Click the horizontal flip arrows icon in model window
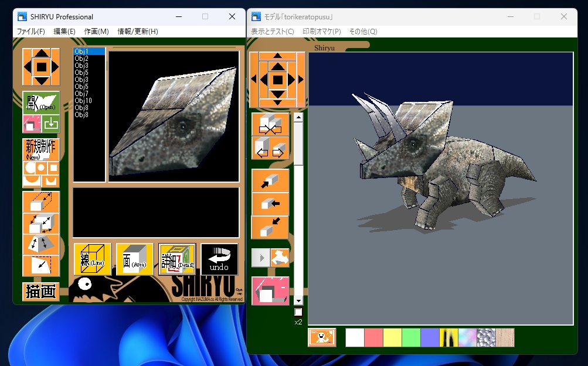This screenshot has height=366, width=588. tap(270, 148)
